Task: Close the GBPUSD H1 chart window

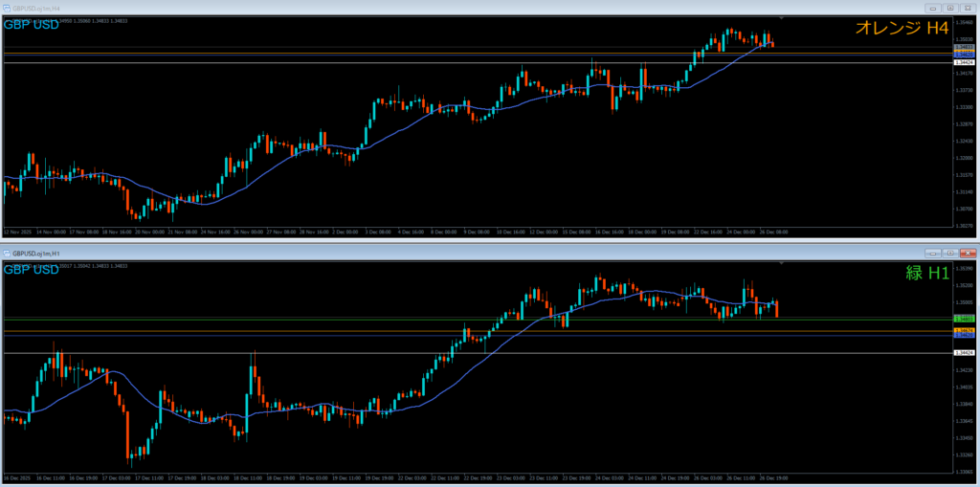Action: coord(968,253)
